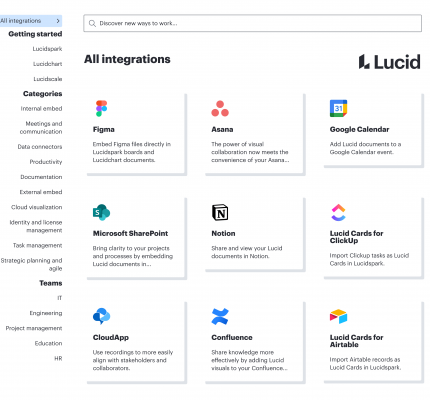
Task: Open the Airtable logo icon
Action: pos(338,316)
